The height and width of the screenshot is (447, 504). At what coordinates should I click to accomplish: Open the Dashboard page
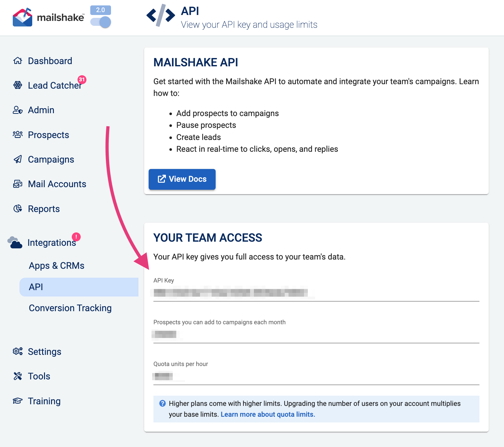[50, 61]
